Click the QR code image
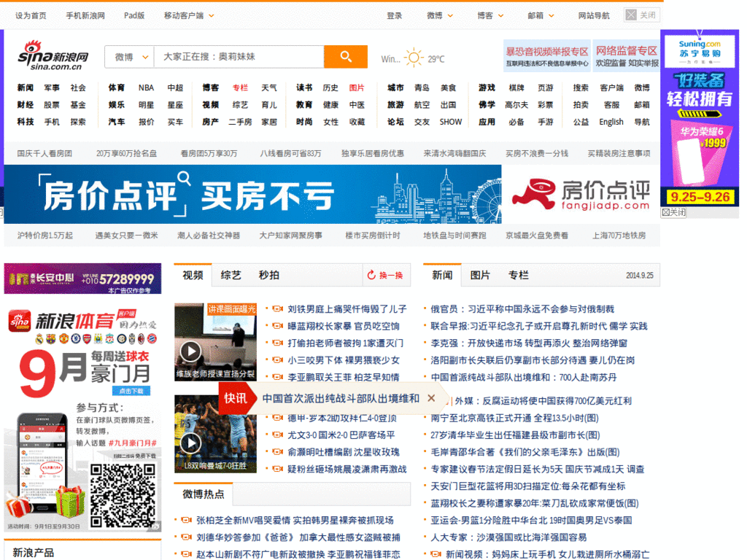 point(123,496)
